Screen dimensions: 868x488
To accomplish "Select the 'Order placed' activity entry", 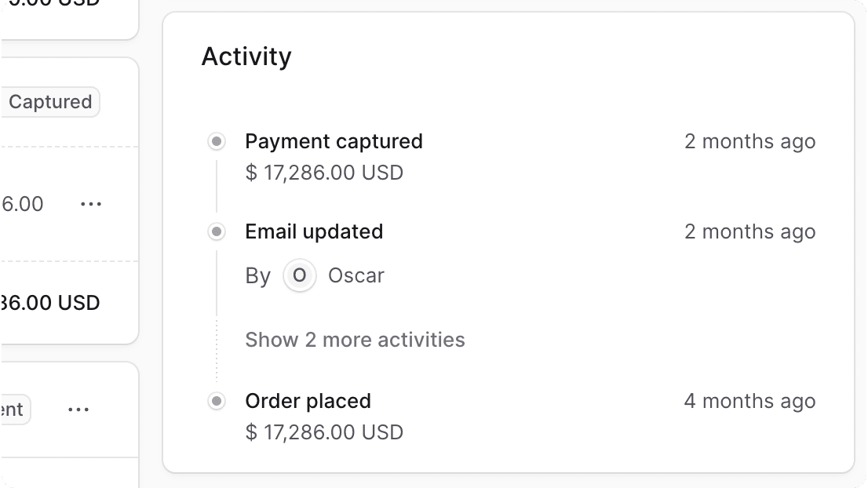I will tap(308, 401).
